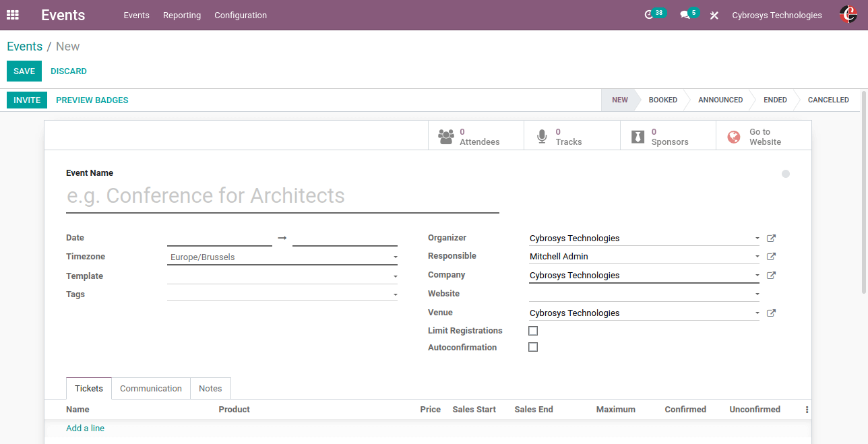The width and height of the screenshot is (868, 444).
Task: Click the Price column header
Action: [430, 410]
